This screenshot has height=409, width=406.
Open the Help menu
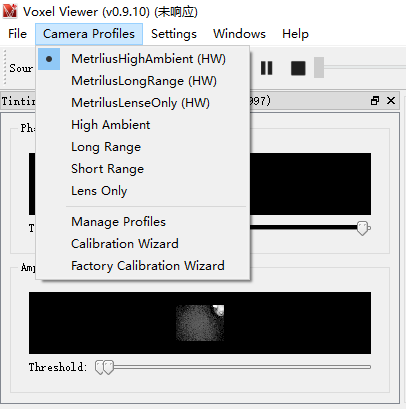[x=295, y=34]
